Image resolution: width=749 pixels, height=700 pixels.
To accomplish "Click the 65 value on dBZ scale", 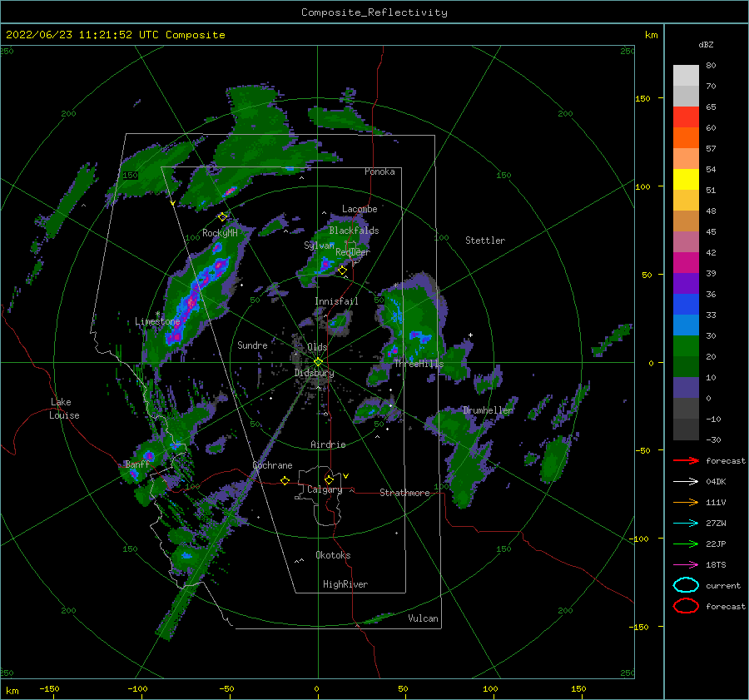I will [711, 107].
